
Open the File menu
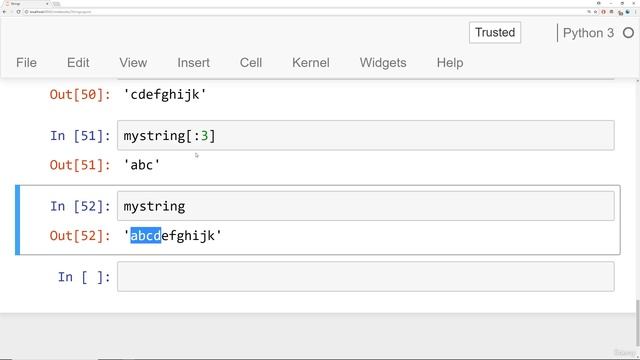click(27, 63)
